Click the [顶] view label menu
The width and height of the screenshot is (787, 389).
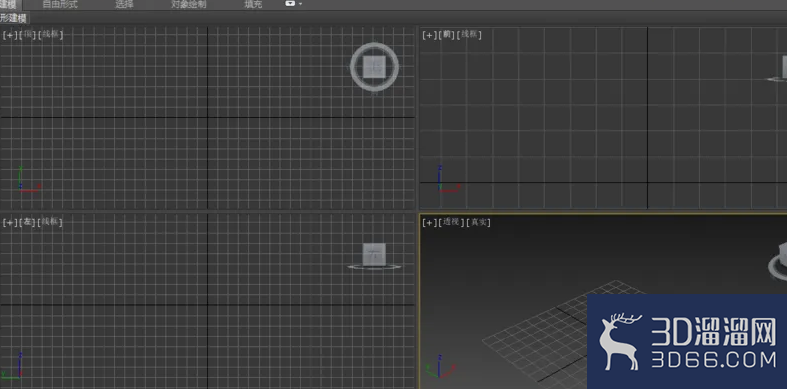[28, 35]
